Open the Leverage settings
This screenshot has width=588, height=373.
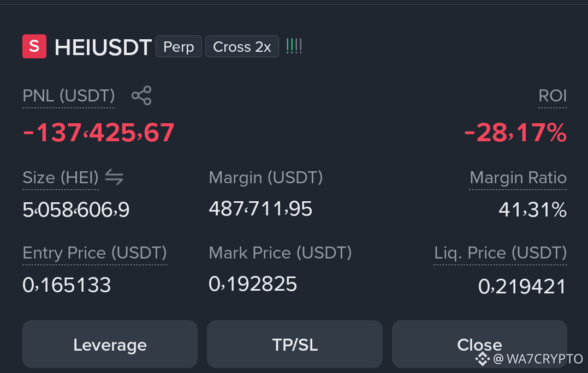(x=110, y=344)
